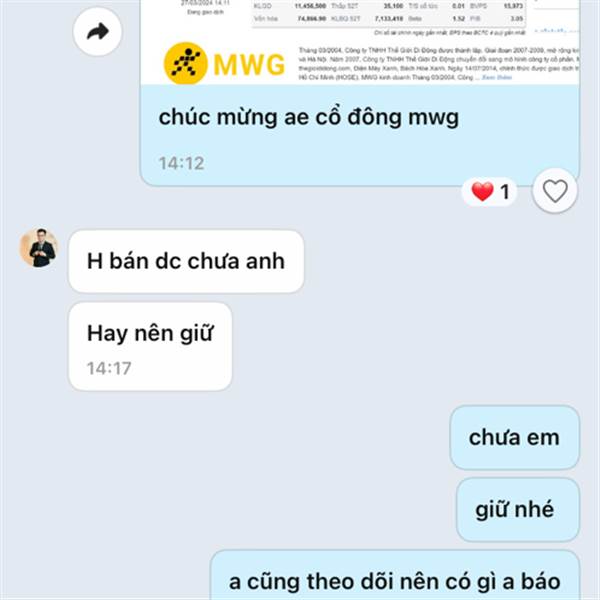Click the KLGD value in stock table
The image size is (600, 600).
pyautogui.click(x=310, y=6)
